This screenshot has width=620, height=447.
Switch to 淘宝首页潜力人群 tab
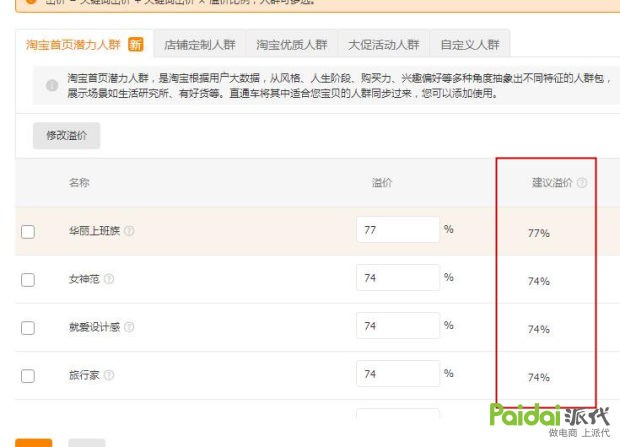click(84, 44)
